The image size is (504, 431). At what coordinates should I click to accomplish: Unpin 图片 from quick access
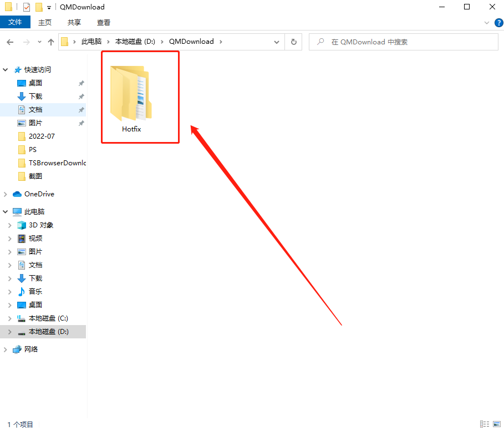click(x=82, y=123)
